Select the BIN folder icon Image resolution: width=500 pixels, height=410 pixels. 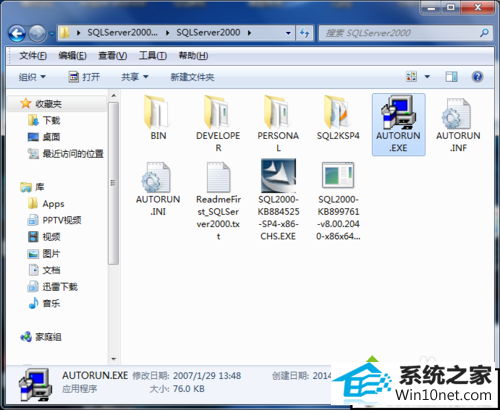158,113
